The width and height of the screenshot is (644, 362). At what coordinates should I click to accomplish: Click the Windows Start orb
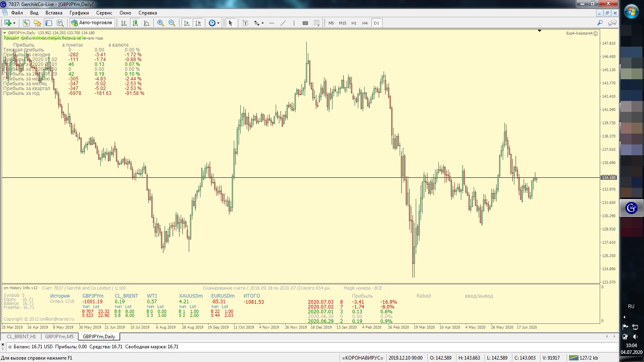[x=631, y=11]
